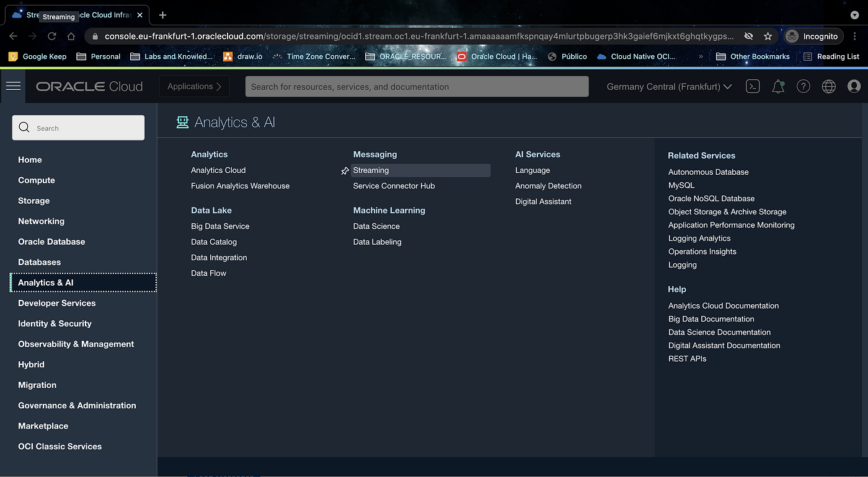Select Storage in the navigation menu

click(33, 201)
